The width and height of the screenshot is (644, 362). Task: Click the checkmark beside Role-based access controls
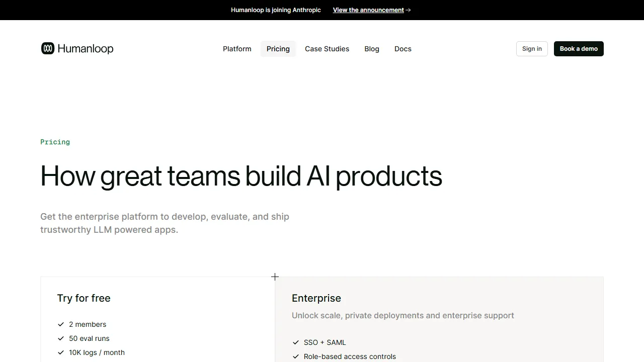point(296,356)
